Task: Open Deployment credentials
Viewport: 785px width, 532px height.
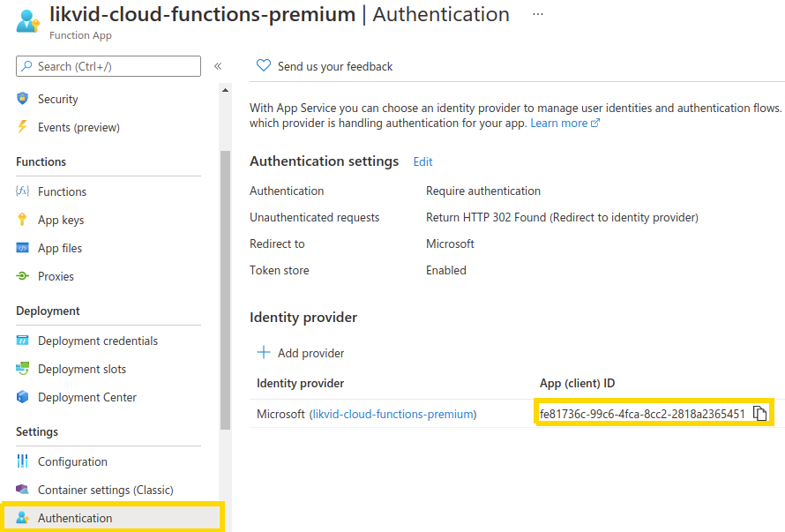Action: pos(97,341)
